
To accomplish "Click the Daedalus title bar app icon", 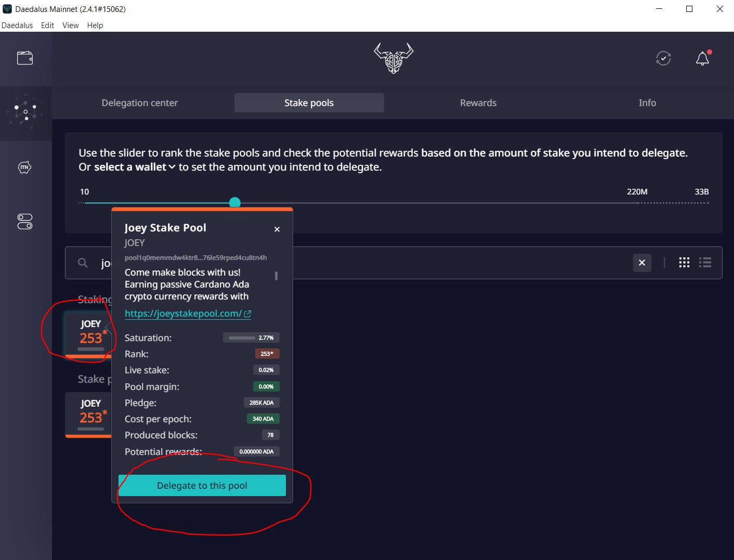I will (7, 9).
